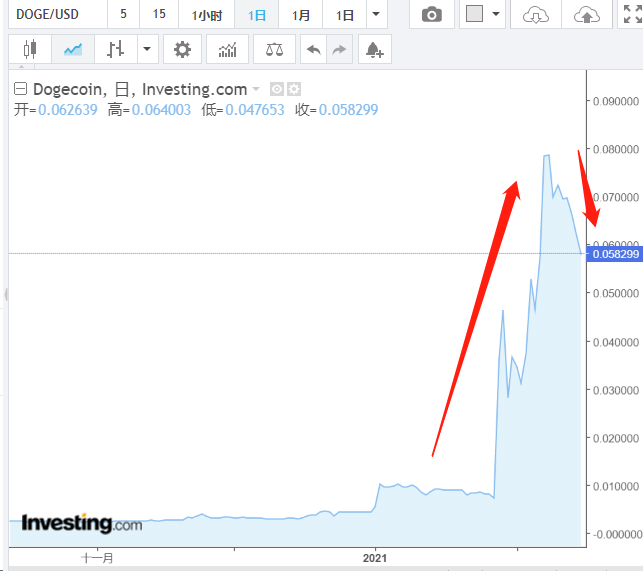
Task: Open the bar style options dropdown
Action: (x=147, y=49)
